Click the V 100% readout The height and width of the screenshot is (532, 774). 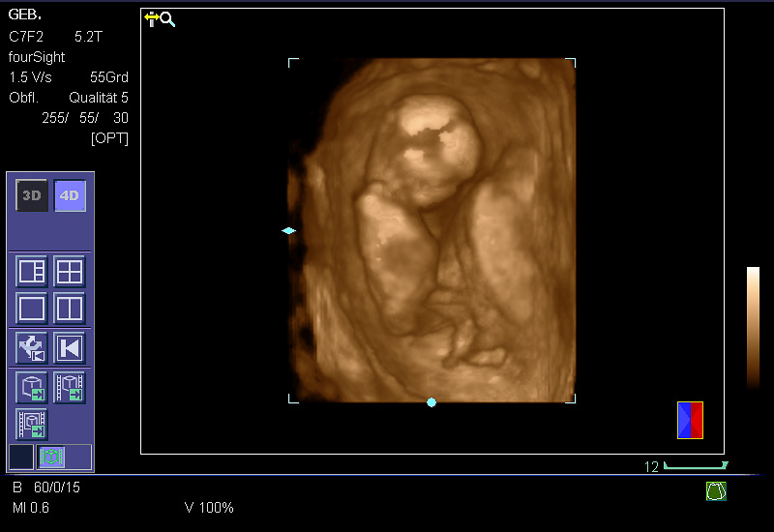click(x=209, y=507)
